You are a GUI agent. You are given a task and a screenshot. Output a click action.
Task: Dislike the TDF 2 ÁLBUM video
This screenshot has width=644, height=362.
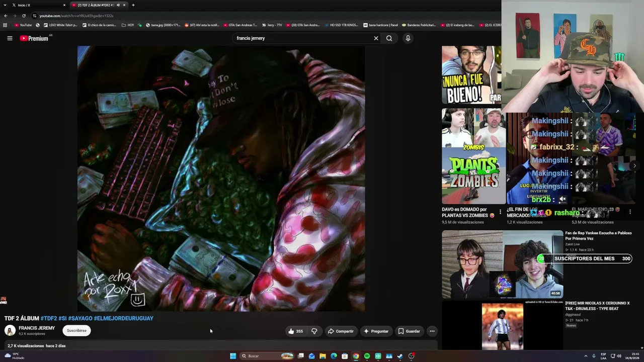click(x=314, y=331)
